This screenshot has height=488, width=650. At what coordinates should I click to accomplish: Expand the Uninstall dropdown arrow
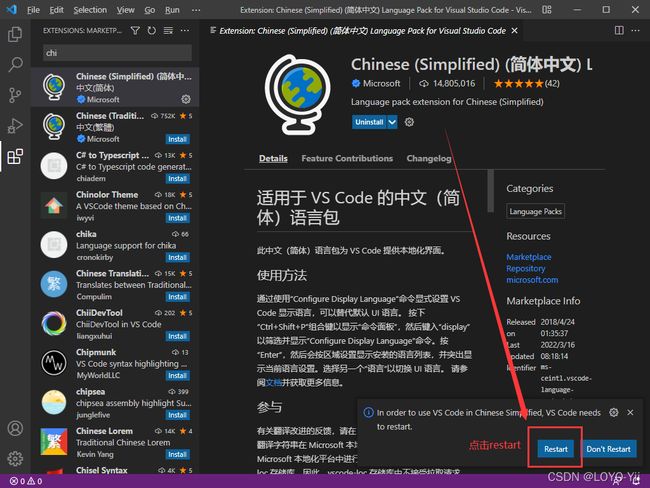(392, 122)
